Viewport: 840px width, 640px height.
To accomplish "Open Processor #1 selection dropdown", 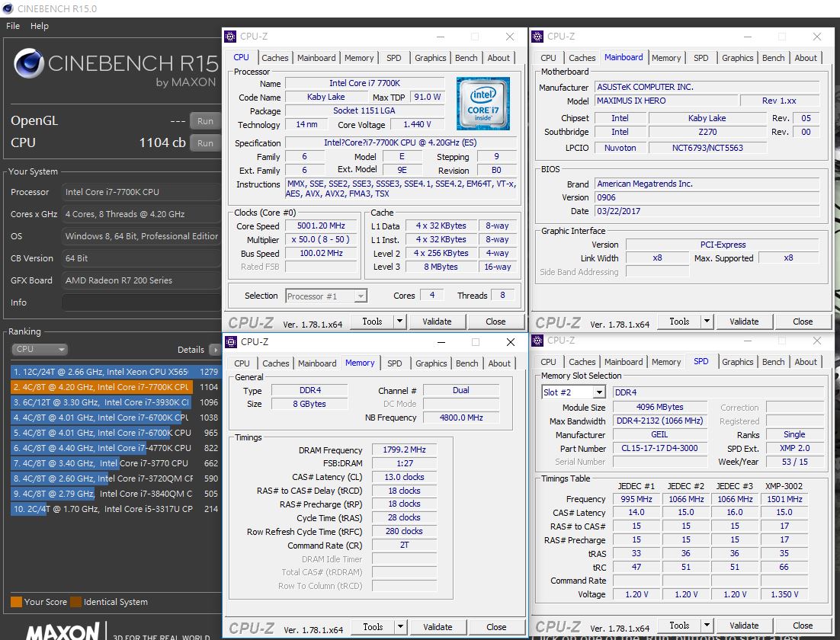I will pos(325,296).
